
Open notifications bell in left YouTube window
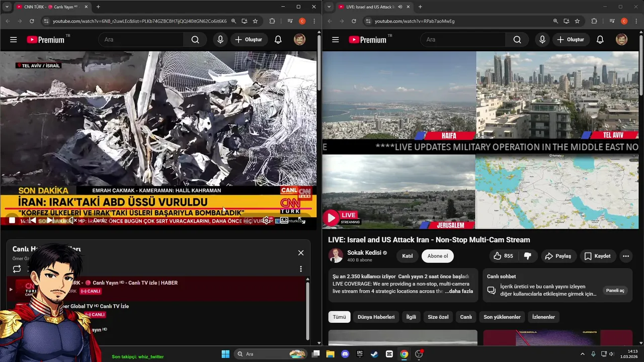coord(278,40)
